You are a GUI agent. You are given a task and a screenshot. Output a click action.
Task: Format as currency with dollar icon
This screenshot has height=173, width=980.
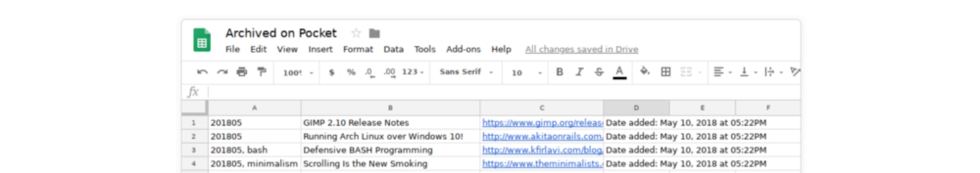point(331,72)
